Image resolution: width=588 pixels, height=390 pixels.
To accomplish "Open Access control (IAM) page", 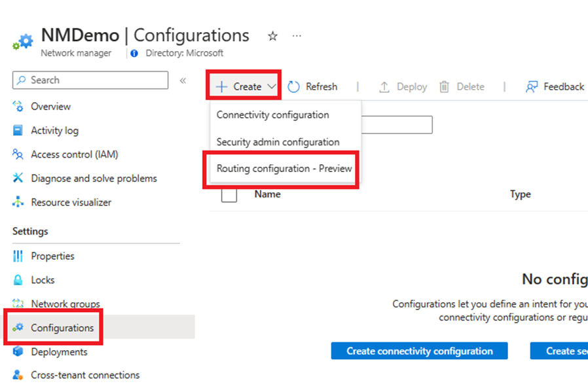I will 74,154.
